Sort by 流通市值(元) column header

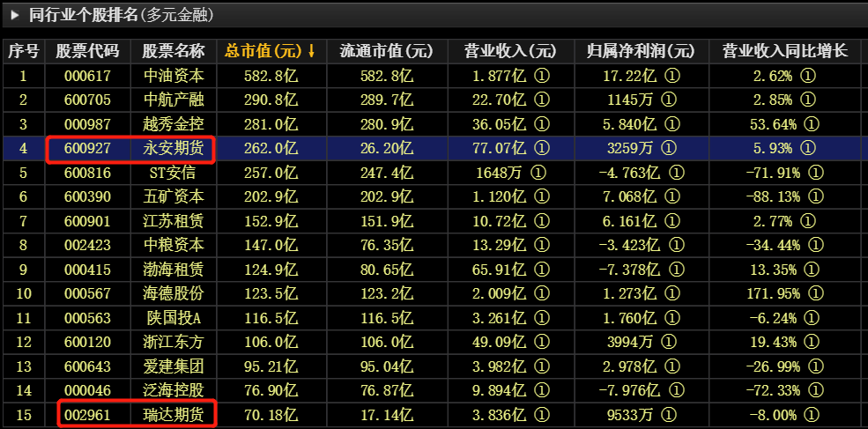[386, 51]
